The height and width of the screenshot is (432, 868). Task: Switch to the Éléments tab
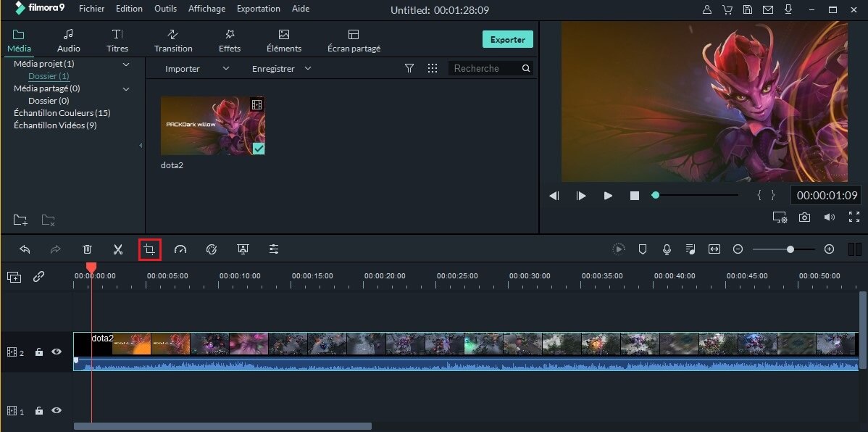click(x=284, y=41)
